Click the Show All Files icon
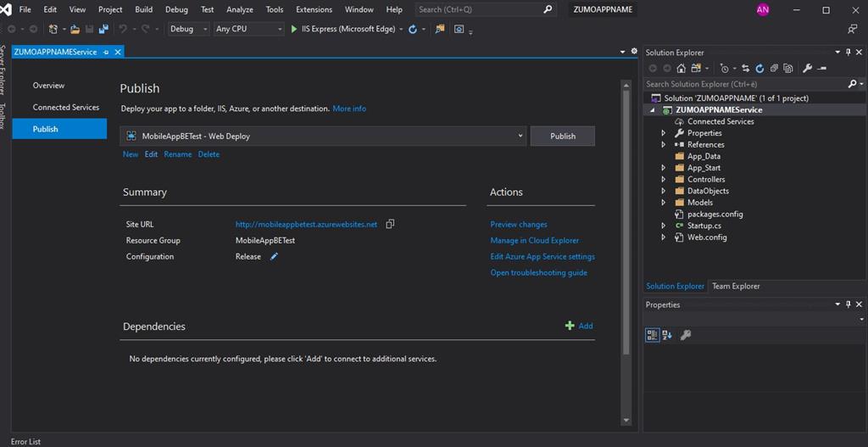Viewport: 868px width, 447px height. point(788,68)
